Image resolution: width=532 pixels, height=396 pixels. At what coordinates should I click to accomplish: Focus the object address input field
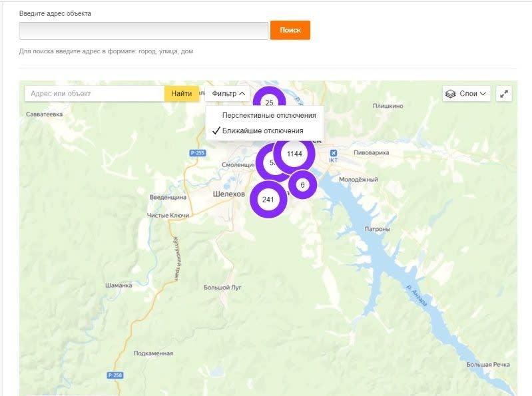144,31
